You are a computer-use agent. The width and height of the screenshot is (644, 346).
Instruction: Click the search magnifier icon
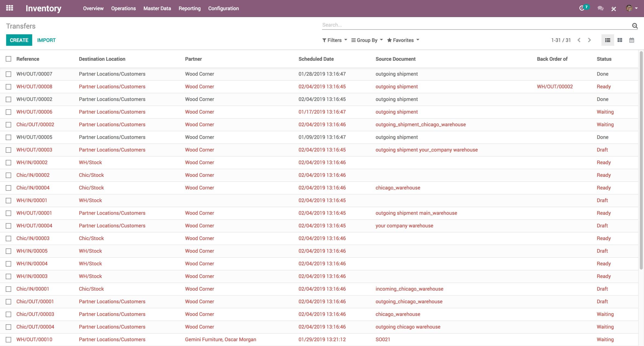(x=636, y=25)
